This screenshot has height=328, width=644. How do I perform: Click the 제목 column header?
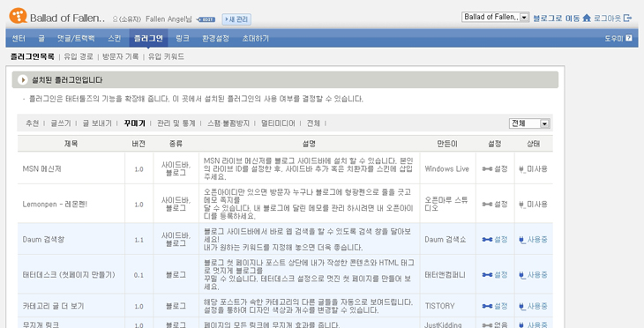coord(71,144)
